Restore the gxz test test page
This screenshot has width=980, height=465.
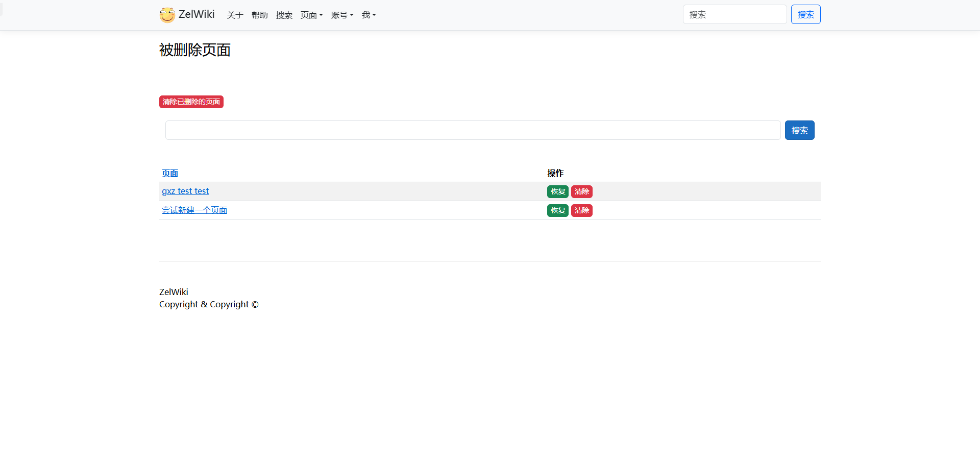pyautogui.click(x=557, y=192)
